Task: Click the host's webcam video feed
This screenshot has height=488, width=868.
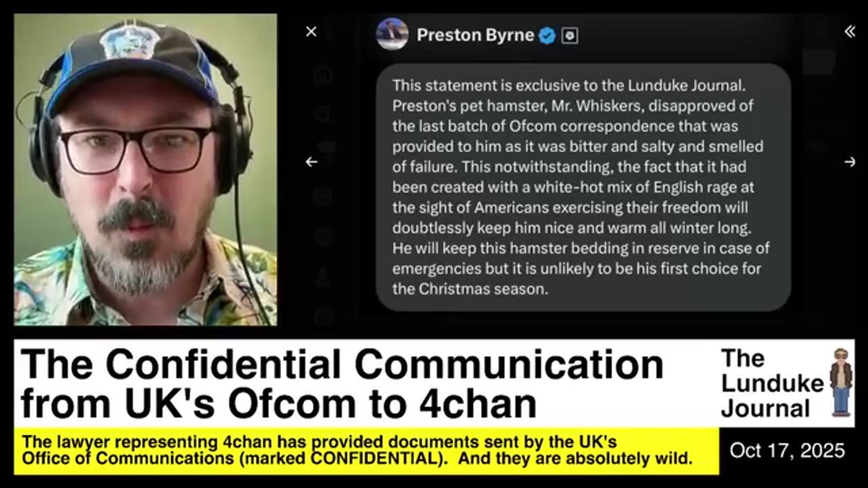Action: (145, 169)
